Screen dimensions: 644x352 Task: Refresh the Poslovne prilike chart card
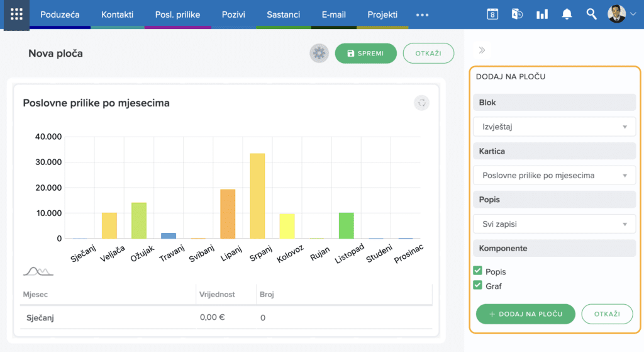421,103
